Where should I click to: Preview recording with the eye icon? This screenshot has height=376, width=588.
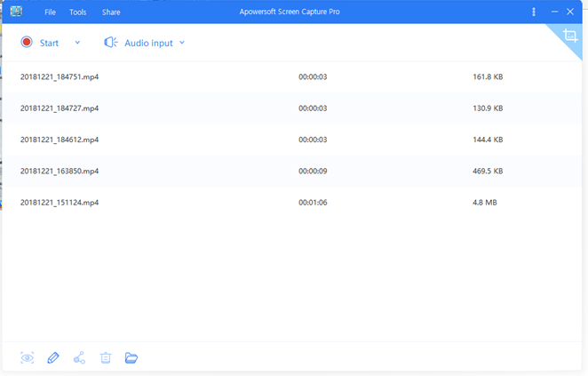click(27, 358)
